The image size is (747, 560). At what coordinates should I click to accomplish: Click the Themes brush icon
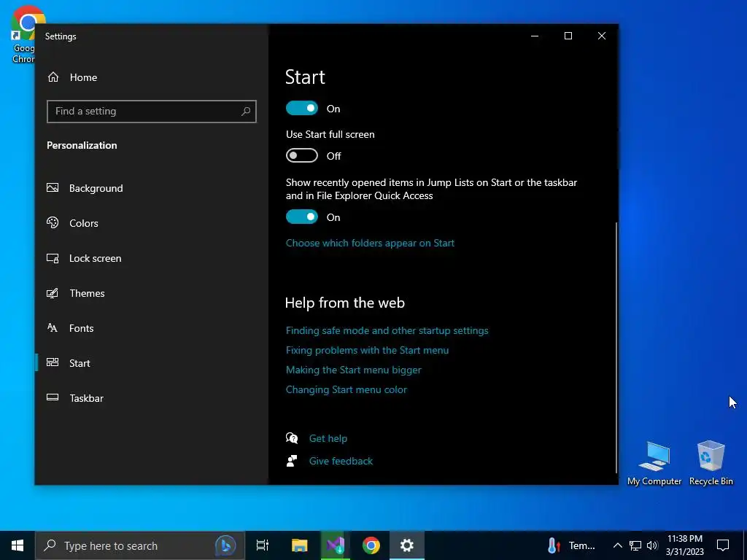(x=53, y=293)
